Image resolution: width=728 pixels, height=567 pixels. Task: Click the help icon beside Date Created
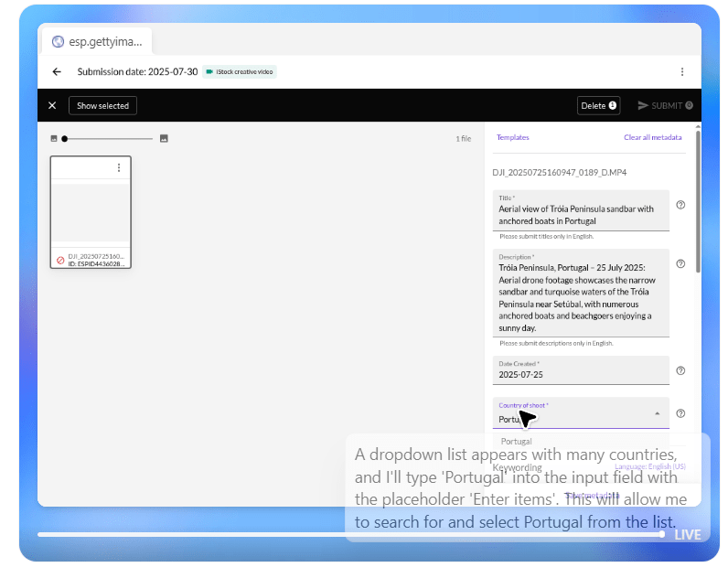[680, 370]
